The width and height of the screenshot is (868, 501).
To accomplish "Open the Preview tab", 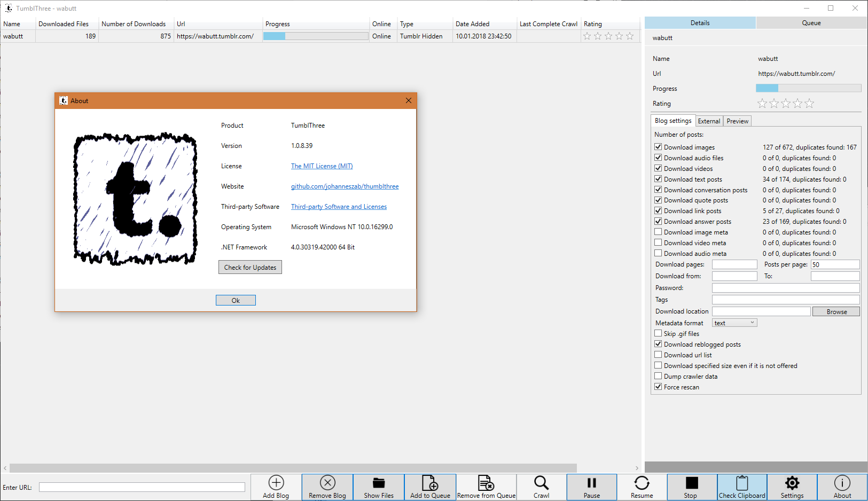I will 737,121.
